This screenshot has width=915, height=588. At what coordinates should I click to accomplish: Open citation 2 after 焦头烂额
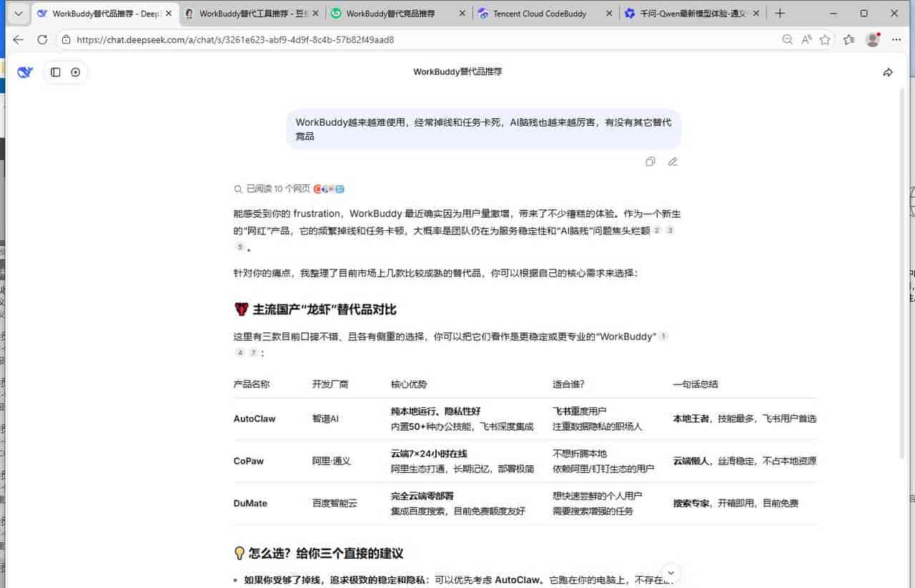(x=658, y=230)
